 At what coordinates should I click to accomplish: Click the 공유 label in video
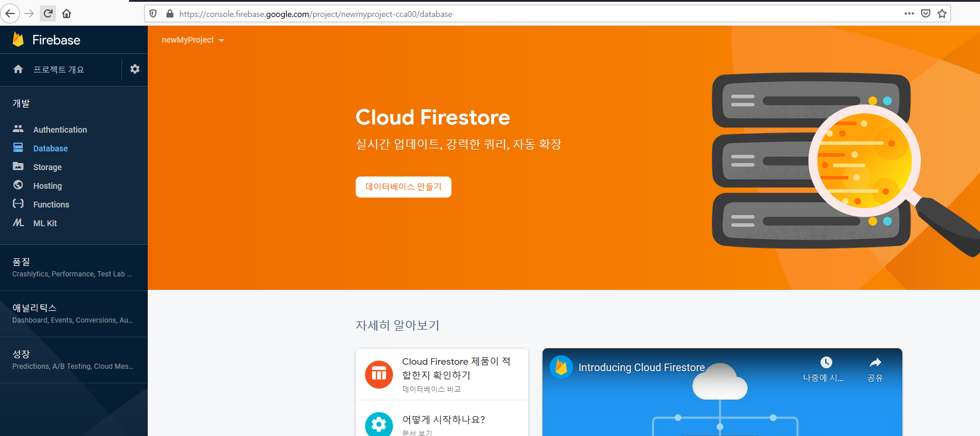(x=875, y=378)
